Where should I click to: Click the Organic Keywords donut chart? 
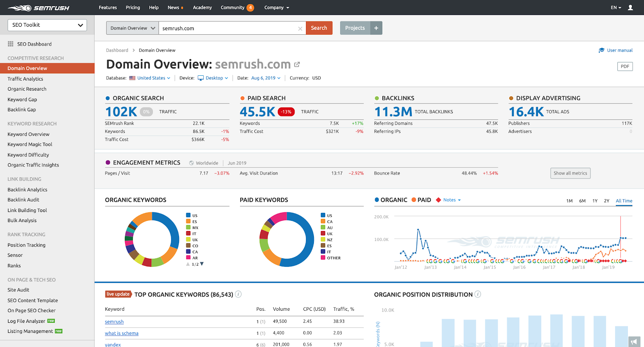(x=152, y=239)
